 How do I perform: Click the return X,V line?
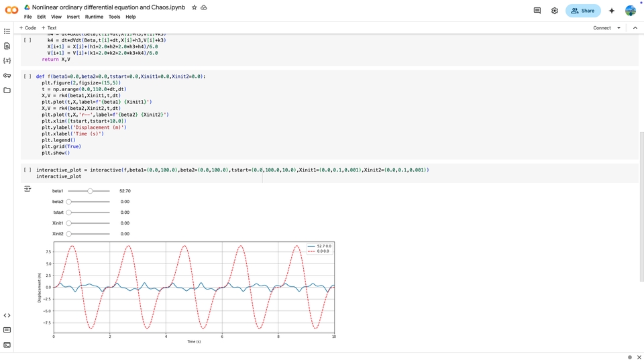tap(56, 60)
